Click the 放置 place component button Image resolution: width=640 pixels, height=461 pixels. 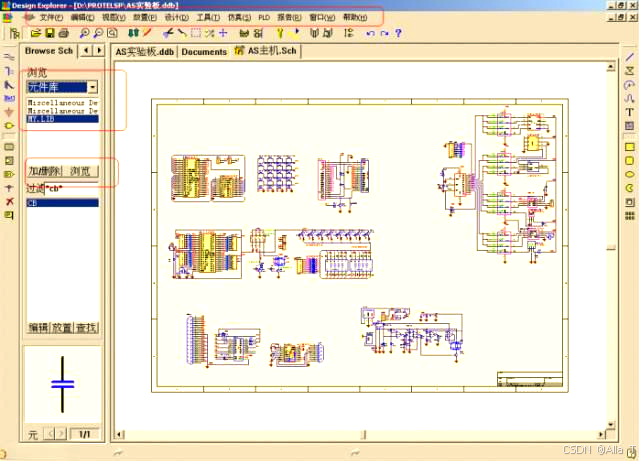pos(62,327)
